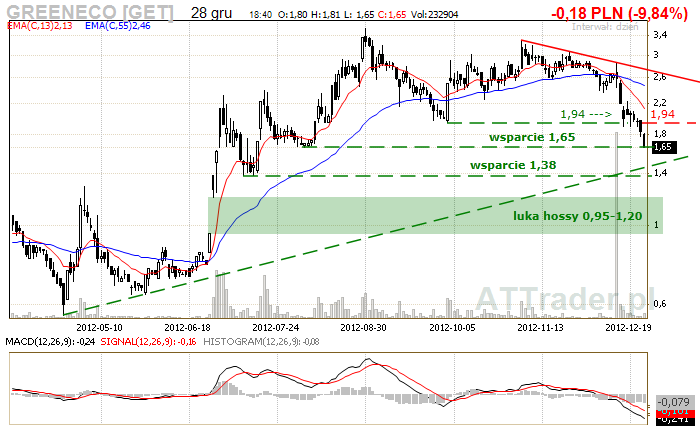Image resolution: width=700 pixels, height=431 pixels.
Task: Click the 2,6 price axis label
Action: click(660, 77)
